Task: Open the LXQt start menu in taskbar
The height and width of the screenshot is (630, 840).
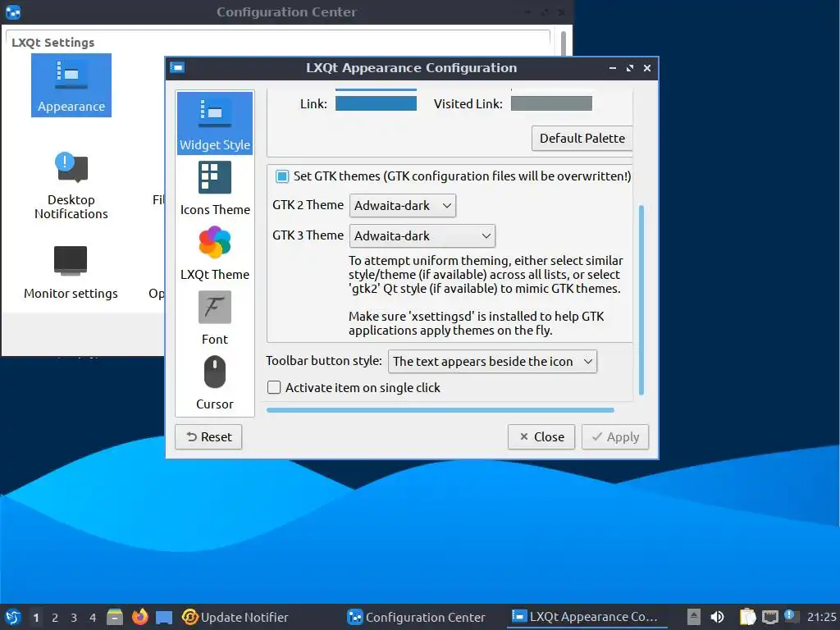Action: [x=13, y=617]
